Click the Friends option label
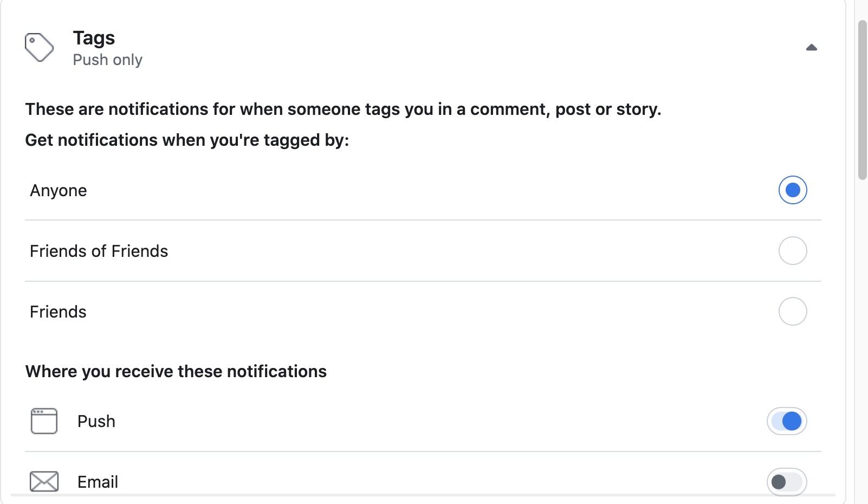Screen dimensions: 868x504 coord(58,312)
